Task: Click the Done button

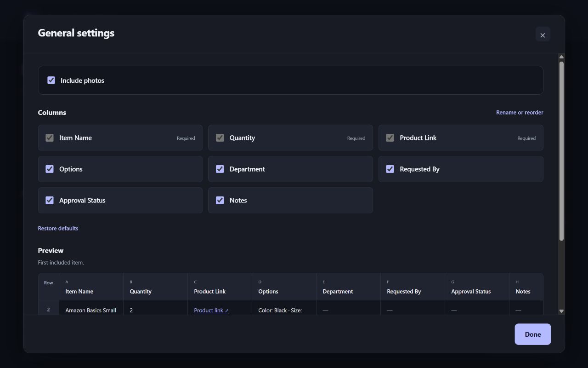Action: (x=533, y=334)
